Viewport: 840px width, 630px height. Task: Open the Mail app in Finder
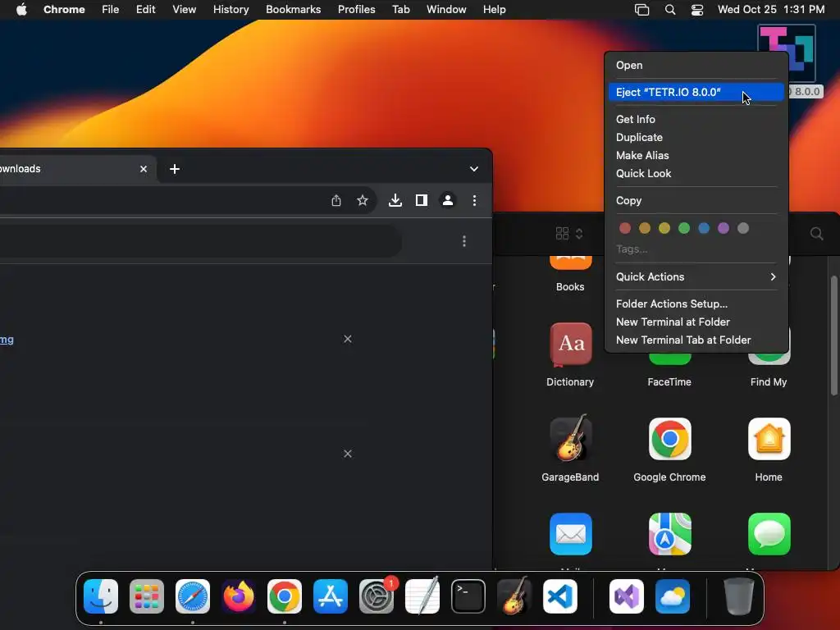tap(571, 535)
